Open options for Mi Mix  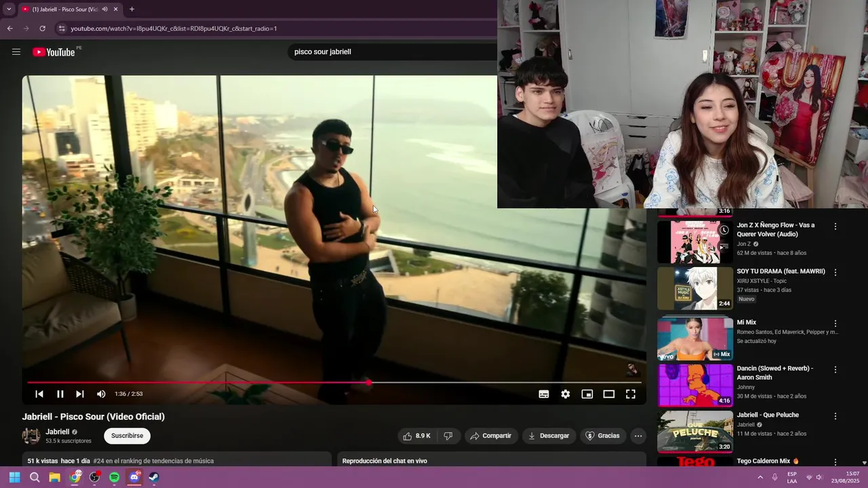(835, 324)
